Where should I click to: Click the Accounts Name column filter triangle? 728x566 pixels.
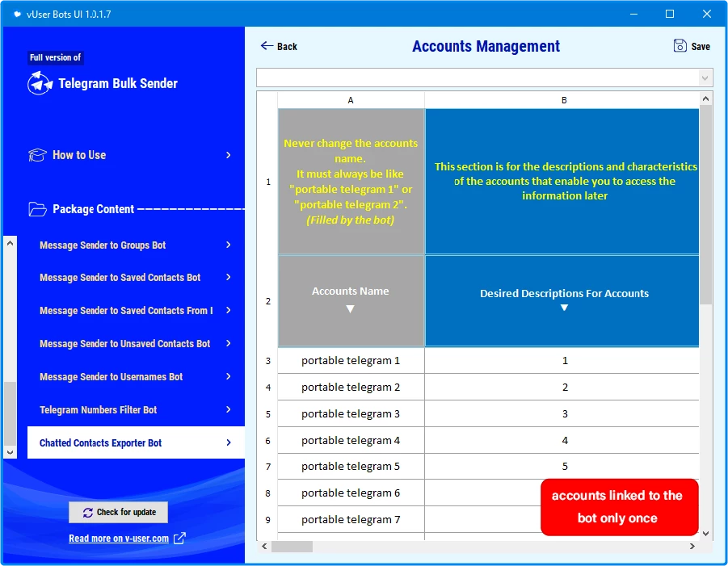point(350,309)
